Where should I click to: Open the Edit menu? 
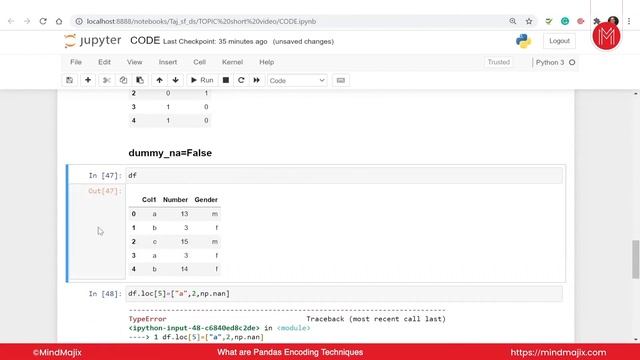point(104,62)
